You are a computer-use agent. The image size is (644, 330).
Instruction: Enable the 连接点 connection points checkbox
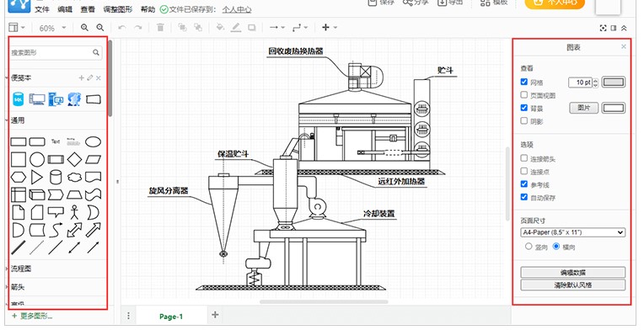524,171
